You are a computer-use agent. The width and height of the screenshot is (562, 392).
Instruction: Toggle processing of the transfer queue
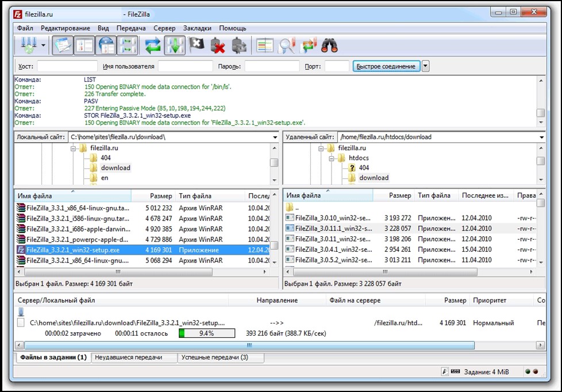175,45
